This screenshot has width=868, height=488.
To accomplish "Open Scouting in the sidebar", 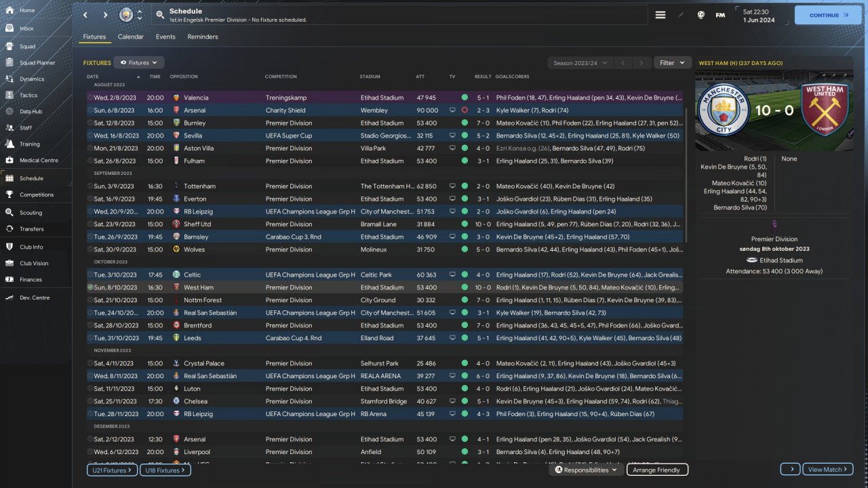I will pyautogui.click(x=31, y=213).
